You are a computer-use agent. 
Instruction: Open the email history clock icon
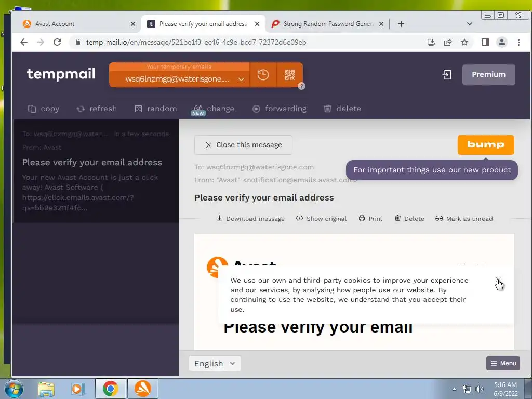263,75
